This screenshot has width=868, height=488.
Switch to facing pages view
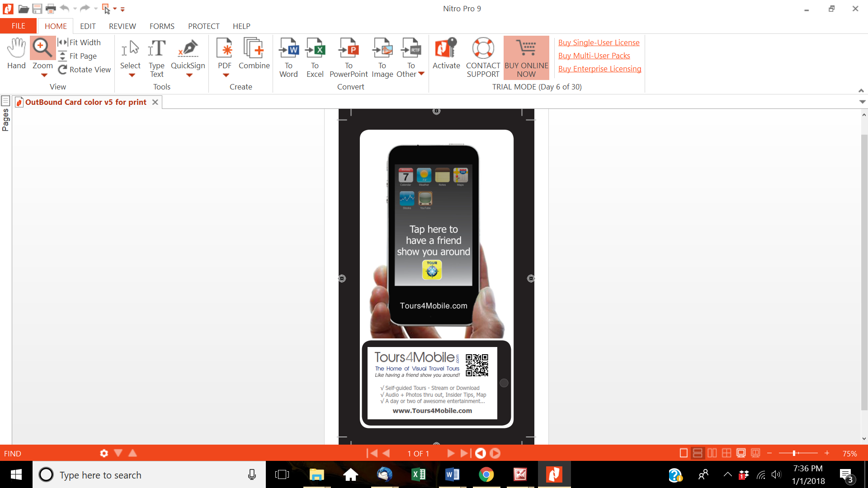coord(712,453)
